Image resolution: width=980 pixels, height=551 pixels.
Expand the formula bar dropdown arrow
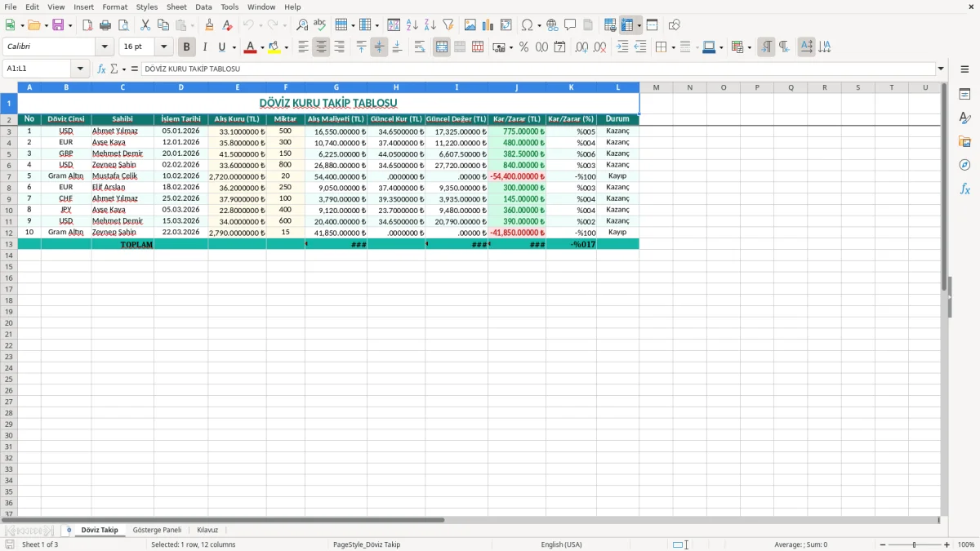click(941, 69)
